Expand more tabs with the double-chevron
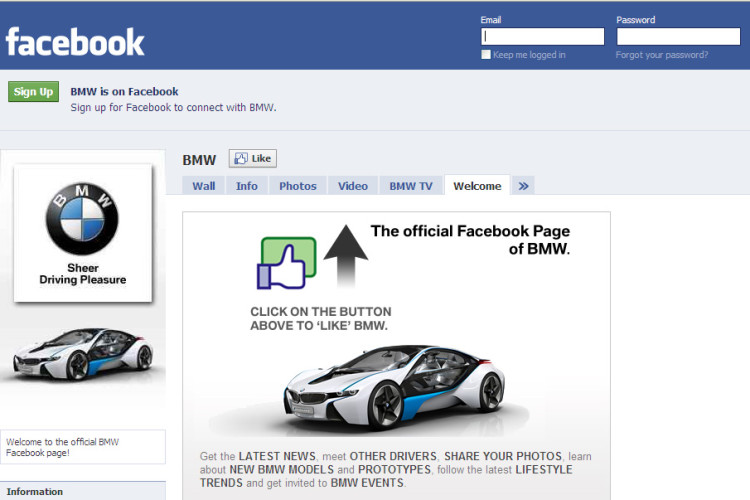 pyautogui.click(x=523, y=186)
